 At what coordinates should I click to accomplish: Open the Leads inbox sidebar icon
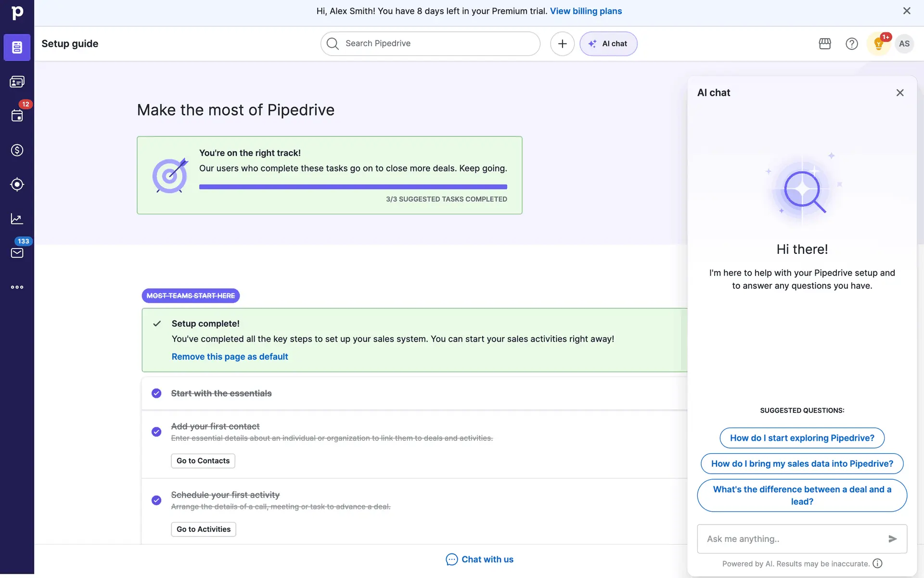(17, 82)
